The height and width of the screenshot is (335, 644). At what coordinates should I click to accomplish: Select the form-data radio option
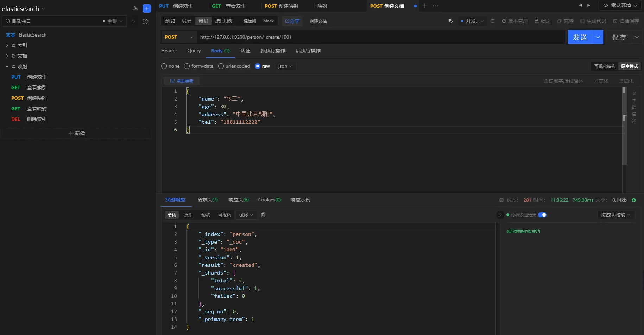187,66
